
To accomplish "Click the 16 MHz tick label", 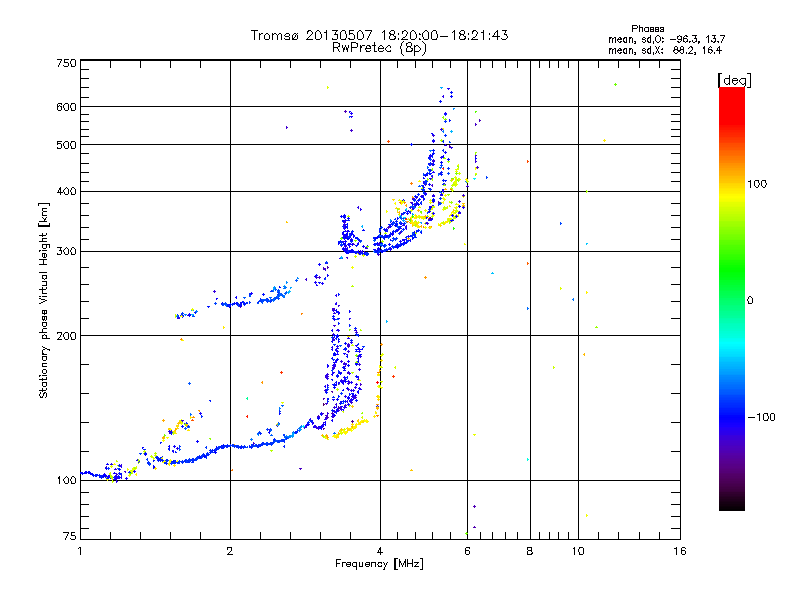I will click(680, 551).
